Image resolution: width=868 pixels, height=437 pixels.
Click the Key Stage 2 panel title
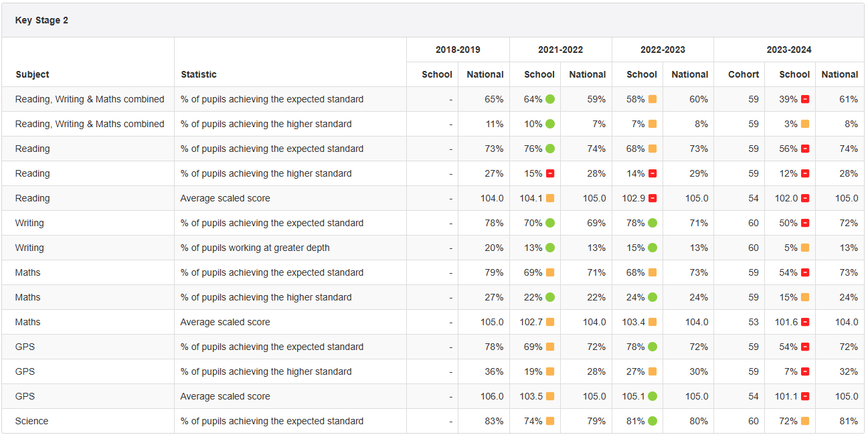41,20
